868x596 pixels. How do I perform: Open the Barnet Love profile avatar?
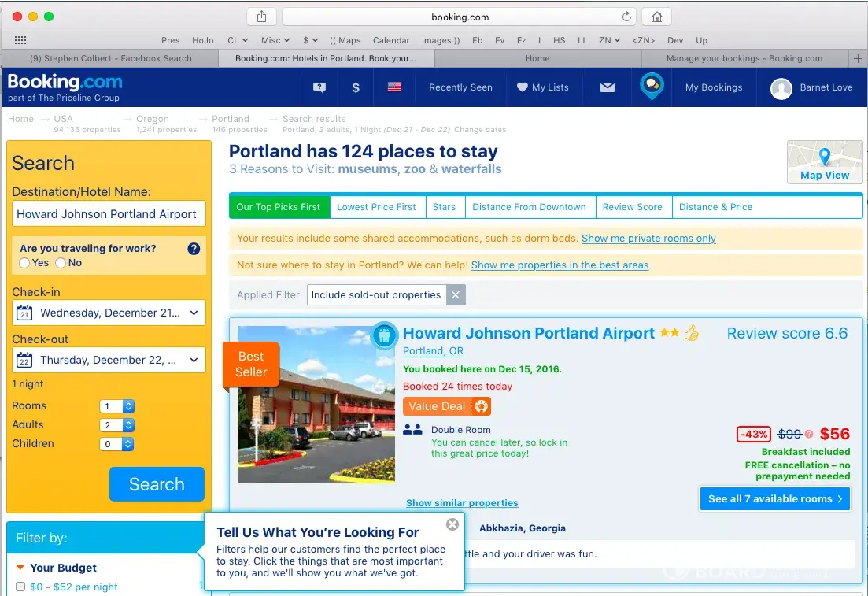tap(781, 88)
